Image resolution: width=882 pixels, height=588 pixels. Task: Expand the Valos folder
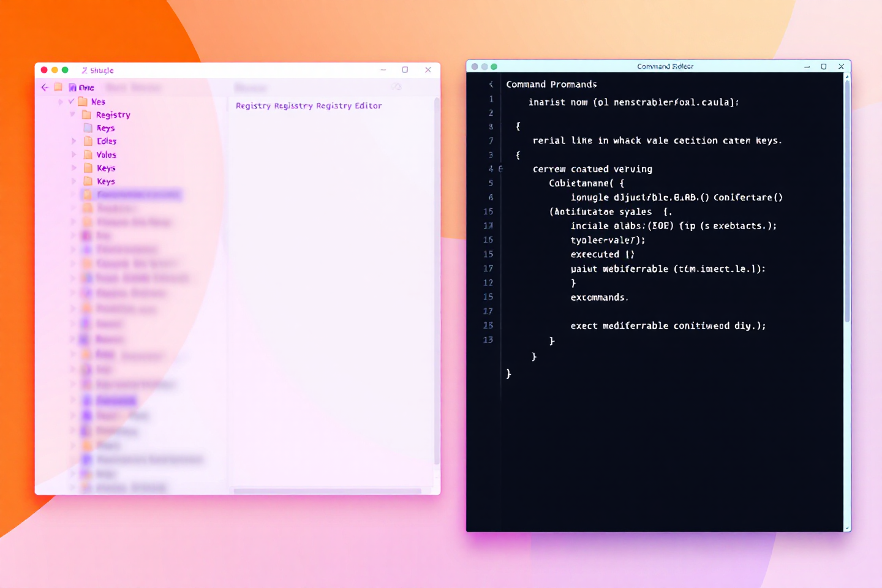[x=74, y=154]
